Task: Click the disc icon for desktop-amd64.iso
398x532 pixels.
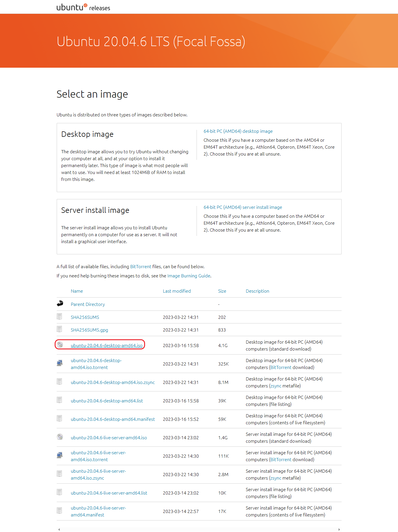Action: 60,344
